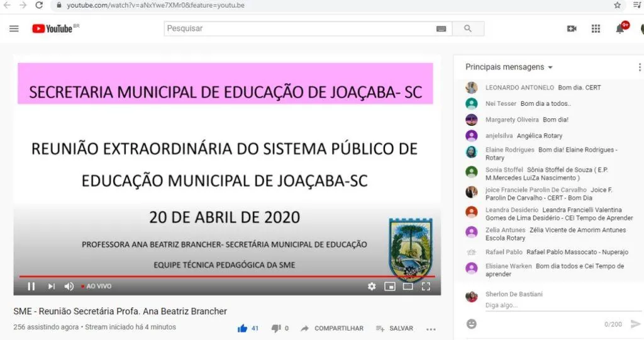Open the chat options three-dot menu

click(x=639, y=67)
